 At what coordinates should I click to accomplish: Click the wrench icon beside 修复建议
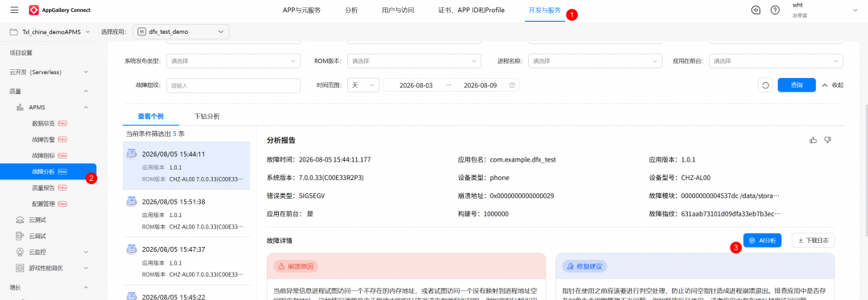tap(570, 266)
